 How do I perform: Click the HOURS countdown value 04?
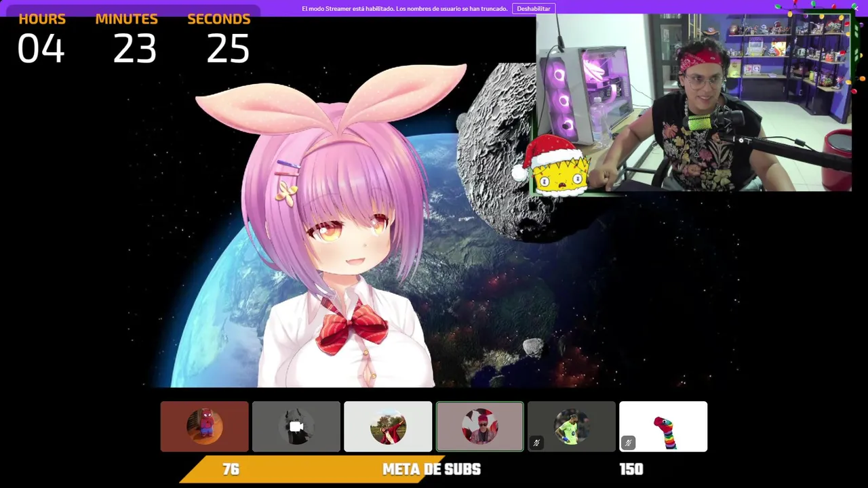(41, 49)
